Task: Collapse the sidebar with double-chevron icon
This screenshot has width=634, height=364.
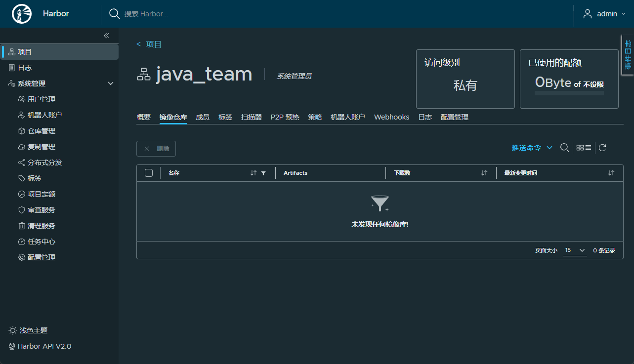Action: click(106, 36)
